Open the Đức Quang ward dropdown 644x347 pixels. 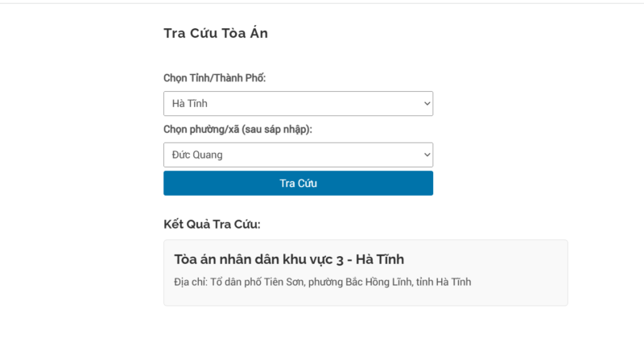(298, 155)
